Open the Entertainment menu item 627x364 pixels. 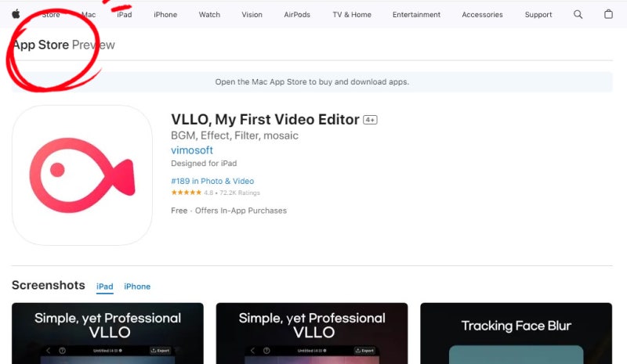[x=416, y=14]
